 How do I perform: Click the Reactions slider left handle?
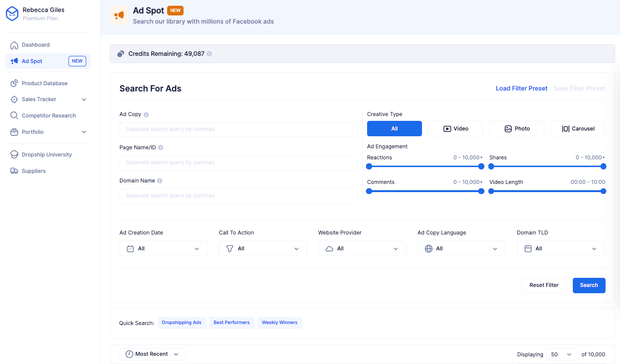pos(369,167)
